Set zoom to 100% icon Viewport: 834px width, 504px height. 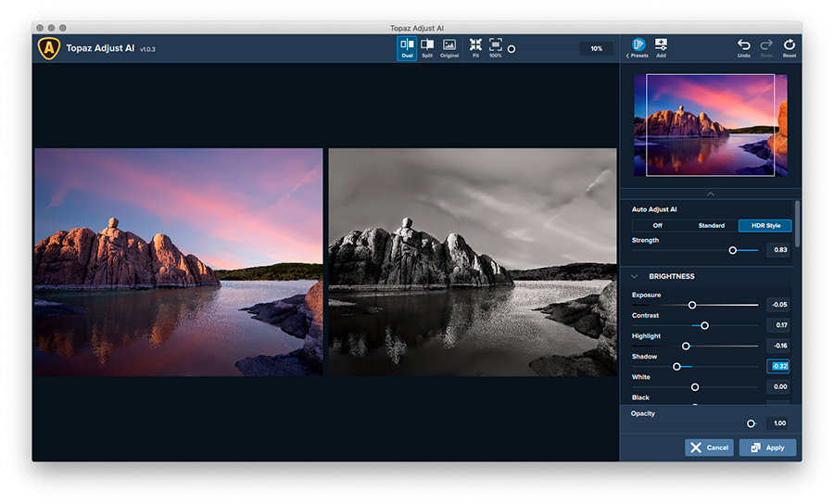496,47
